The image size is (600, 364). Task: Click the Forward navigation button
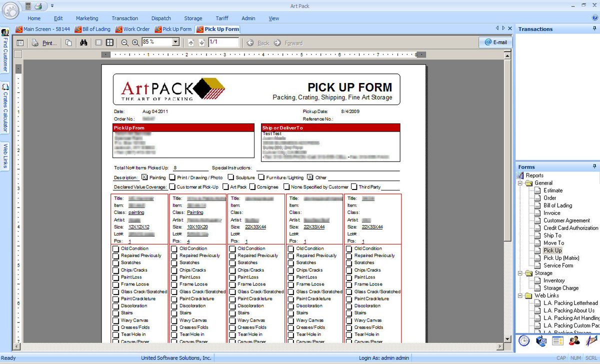[x=288, y=43]
